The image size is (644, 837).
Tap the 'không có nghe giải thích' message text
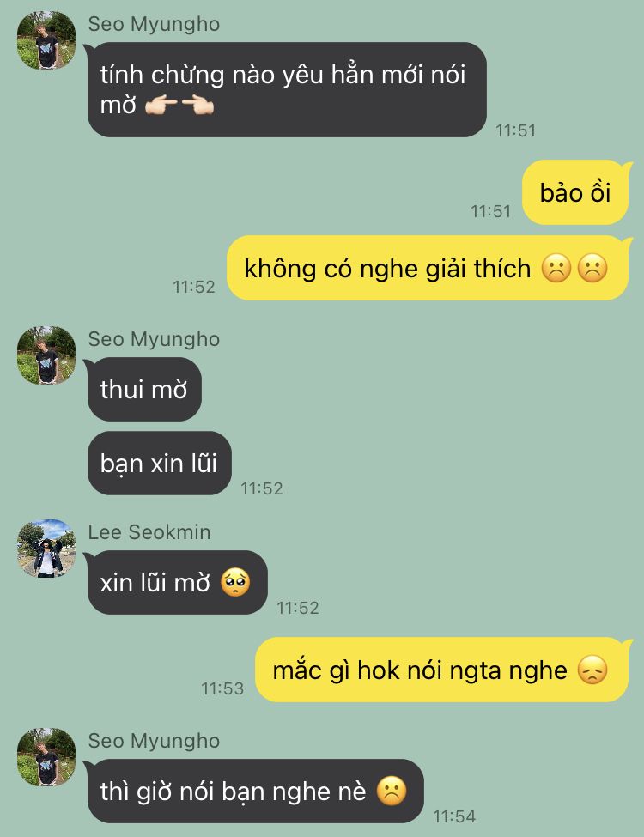point(387,269)
